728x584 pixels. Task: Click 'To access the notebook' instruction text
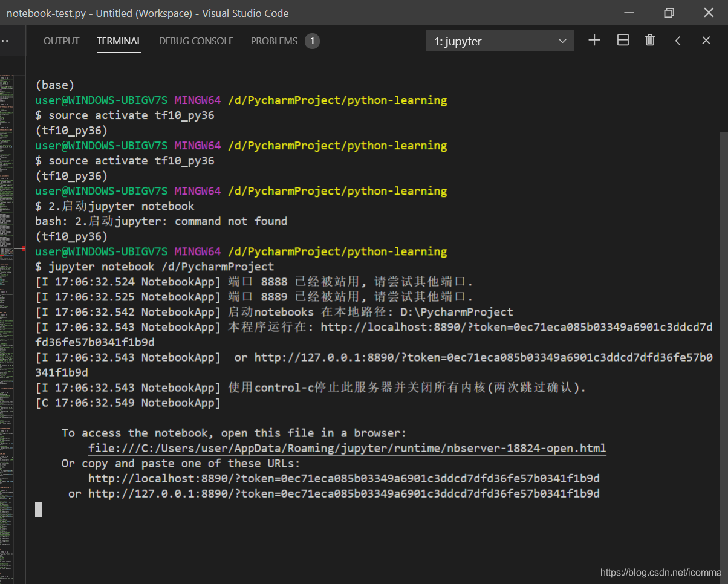(234, 433)
